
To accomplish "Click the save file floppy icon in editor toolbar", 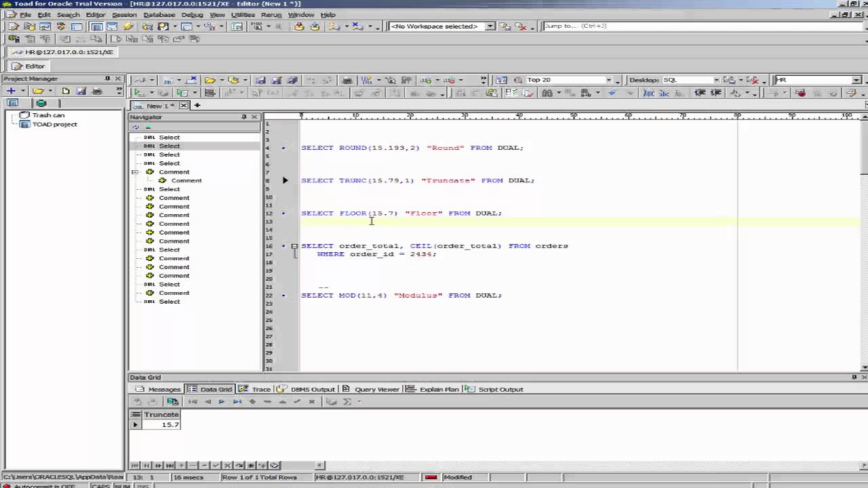I will (x=261, y=80).
